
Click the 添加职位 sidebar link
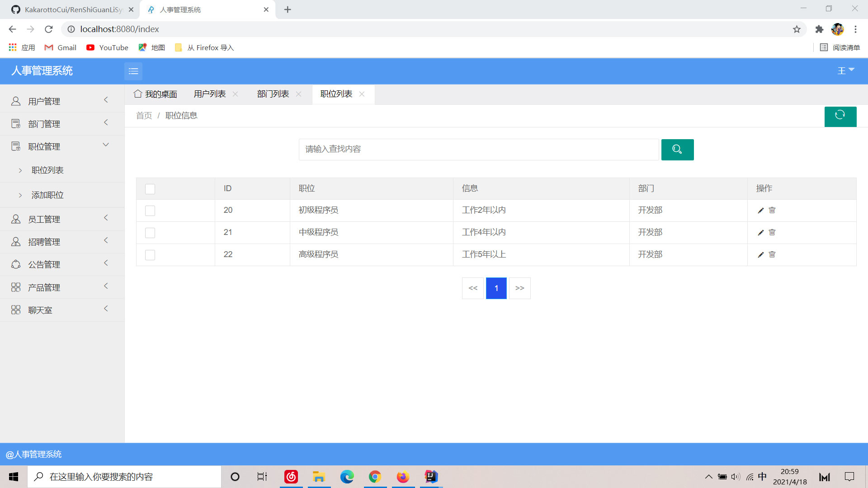[47, 195]
